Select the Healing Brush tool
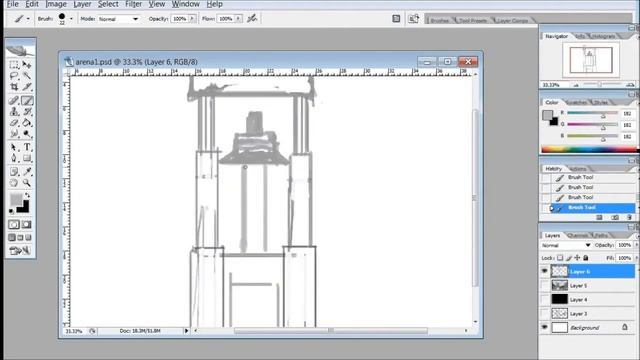 14,100
